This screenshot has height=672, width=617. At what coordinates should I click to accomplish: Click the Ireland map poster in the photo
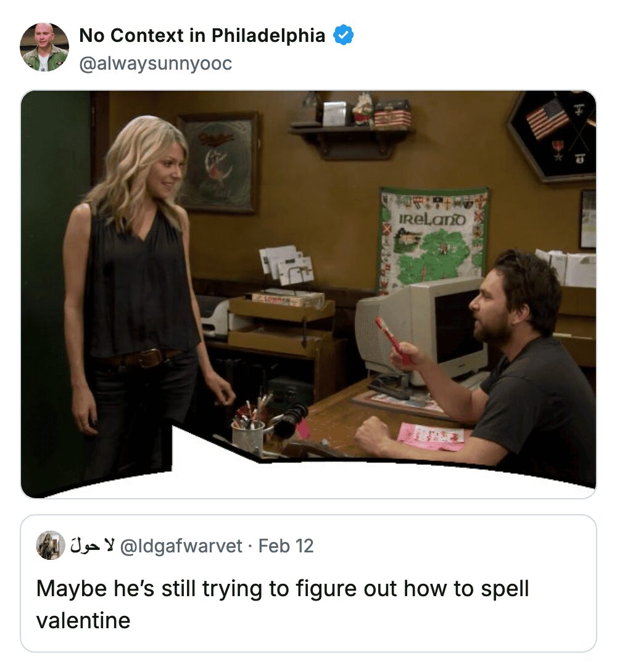point(433,239)
